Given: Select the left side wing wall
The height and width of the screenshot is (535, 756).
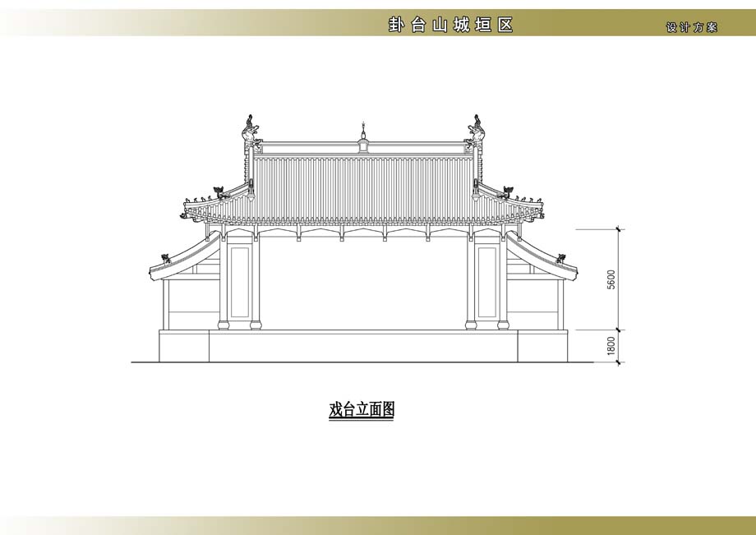Looking at the screenshot, I should [x=191, y=304].
